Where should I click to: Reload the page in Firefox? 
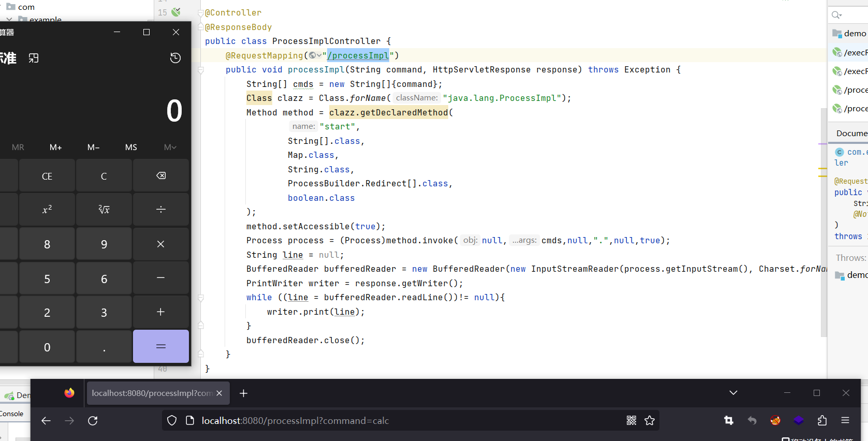[x=93, y=421]
